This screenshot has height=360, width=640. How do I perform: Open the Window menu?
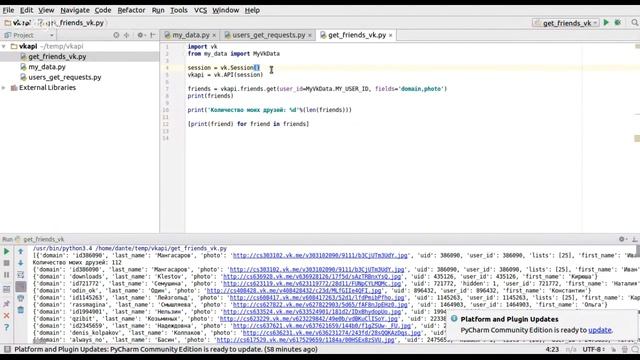(225, 10)
